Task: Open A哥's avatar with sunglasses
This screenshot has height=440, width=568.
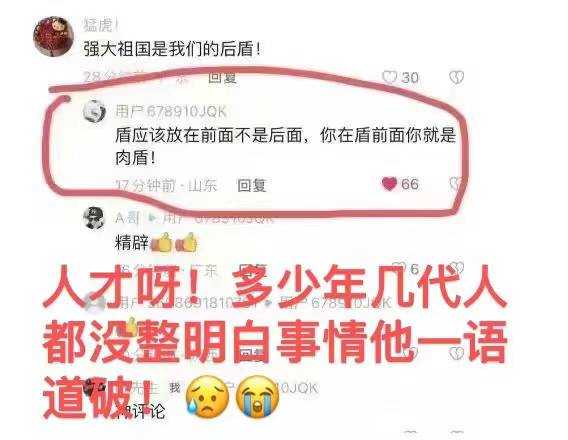Action: click(x=94, y=218)
